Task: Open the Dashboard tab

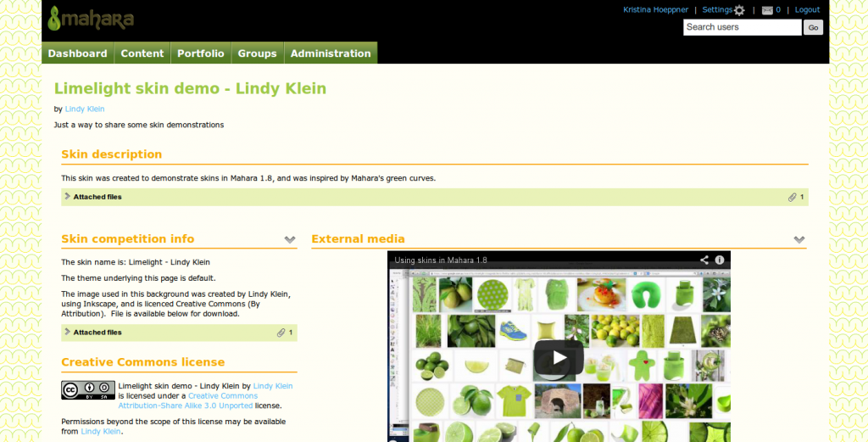Action: [x=77, y=53]
